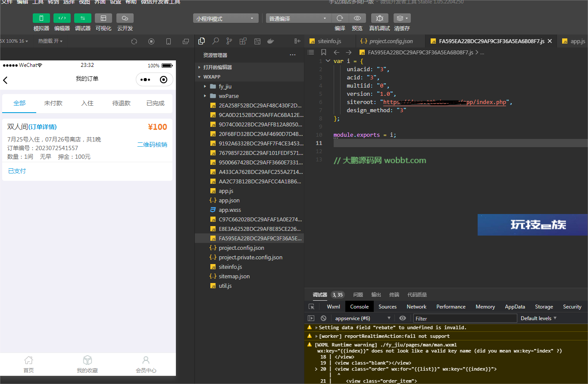Screen dimensions: 588x384
Task: Click the clear cache layers icon
Action: pyautogui.click(x=402, y=18)
